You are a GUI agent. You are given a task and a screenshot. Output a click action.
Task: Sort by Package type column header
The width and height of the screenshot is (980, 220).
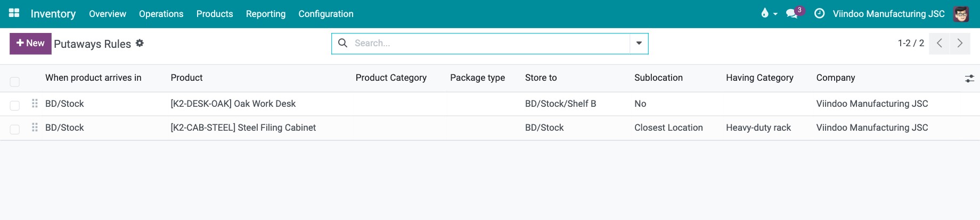(x=478, y=78)
